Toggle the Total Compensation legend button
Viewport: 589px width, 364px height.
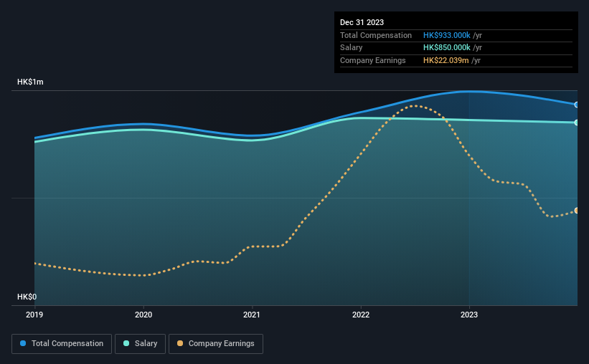pos(62,344)
